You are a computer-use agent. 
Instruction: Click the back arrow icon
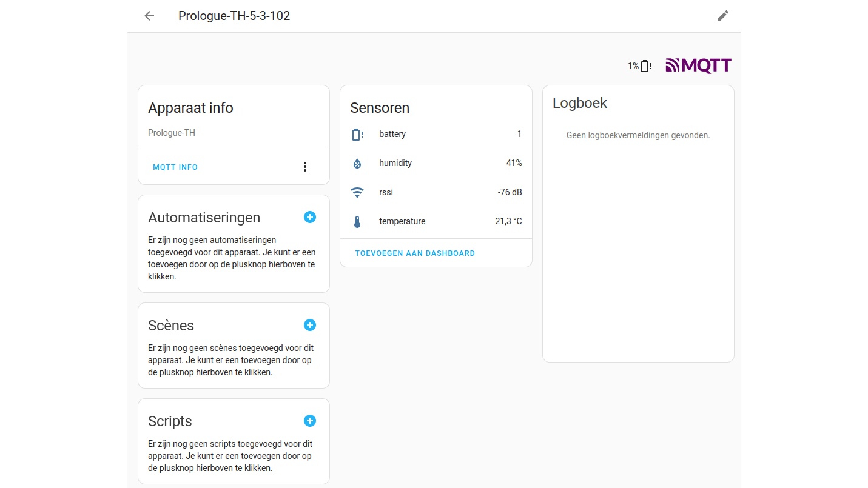pos(149,16)
